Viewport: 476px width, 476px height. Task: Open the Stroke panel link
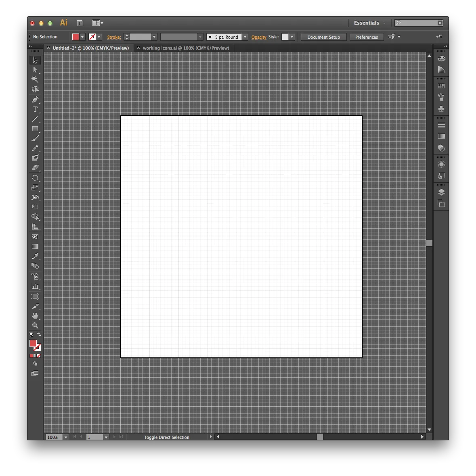point(114,37)
